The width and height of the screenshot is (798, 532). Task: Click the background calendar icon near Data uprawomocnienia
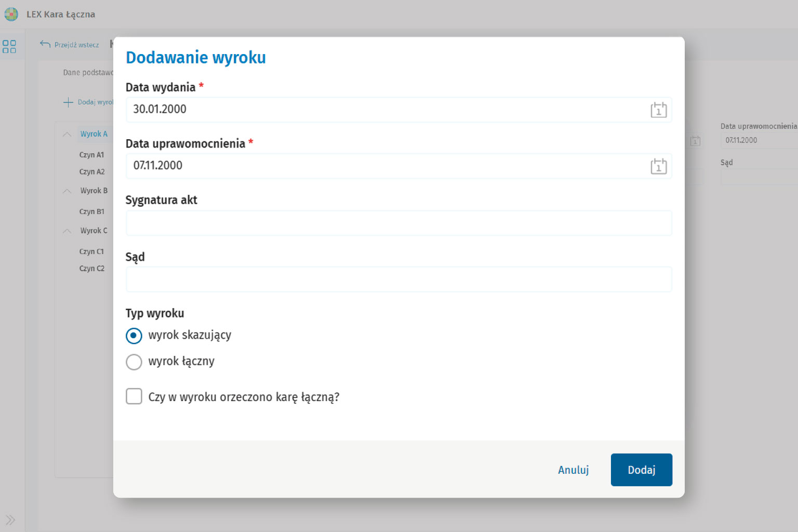[695, 141]
